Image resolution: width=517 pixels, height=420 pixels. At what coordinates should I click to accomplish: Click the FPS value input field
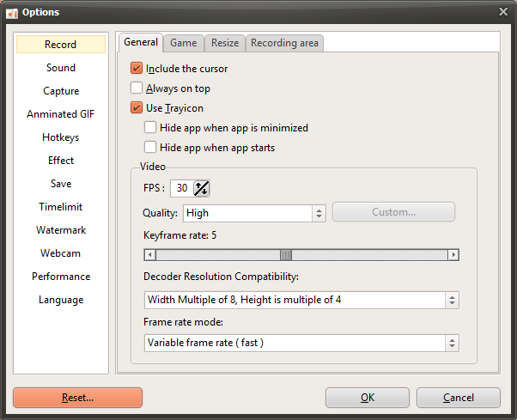point(181,188)
